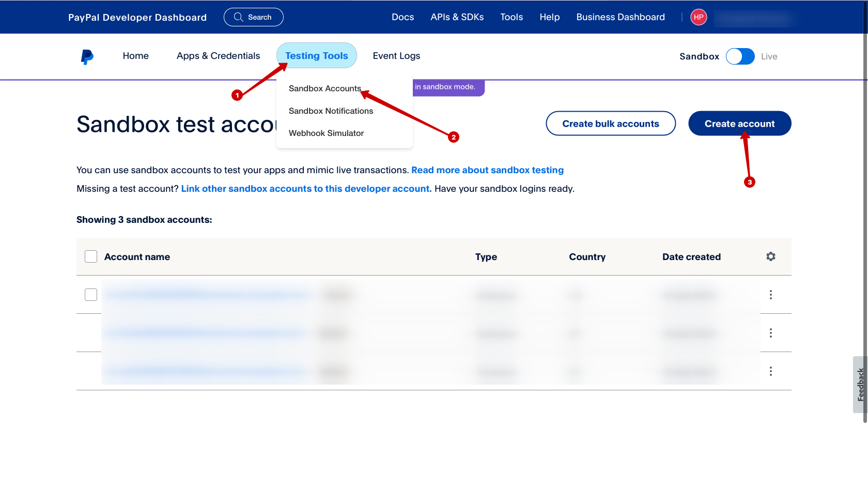The height and width of the screenshot is (502, 868).
Task: Click the Country column header
Action: (x=587, y=257)
